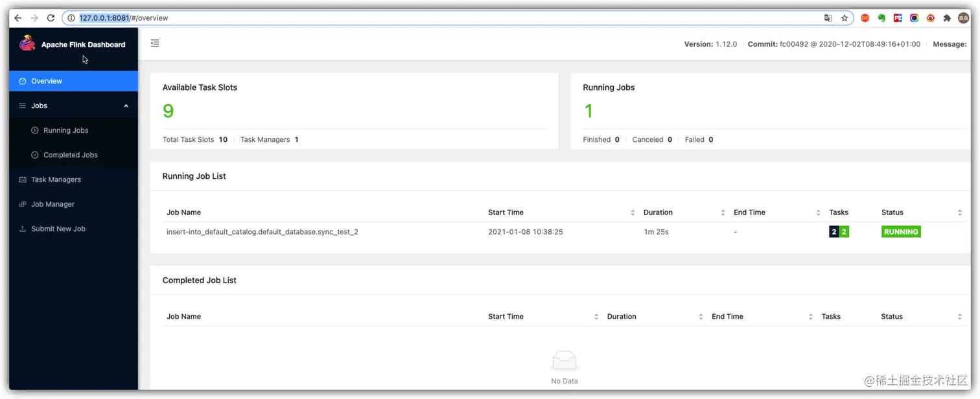Click the Apache Flink Dashboard title
The width and height of the screenshot is (980, 399).
coord(83,45)
